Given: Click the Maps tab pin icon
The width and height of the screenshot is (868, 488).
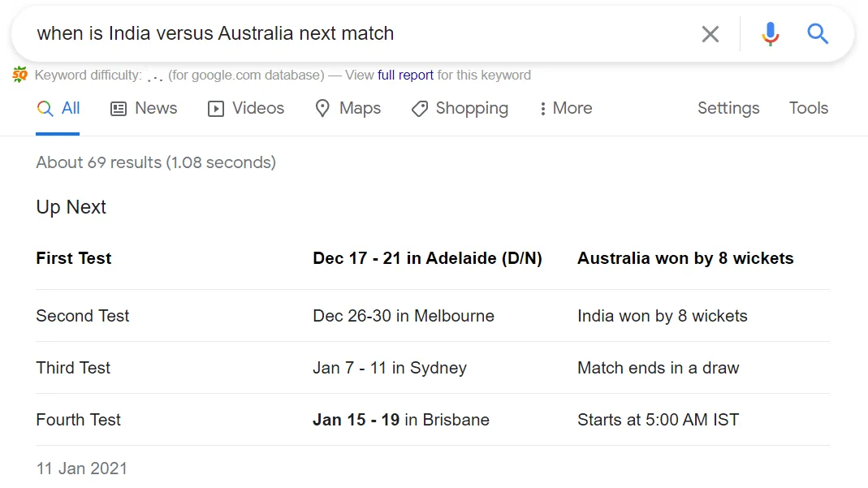Looking at the screenshot, I should pos(322,109).
